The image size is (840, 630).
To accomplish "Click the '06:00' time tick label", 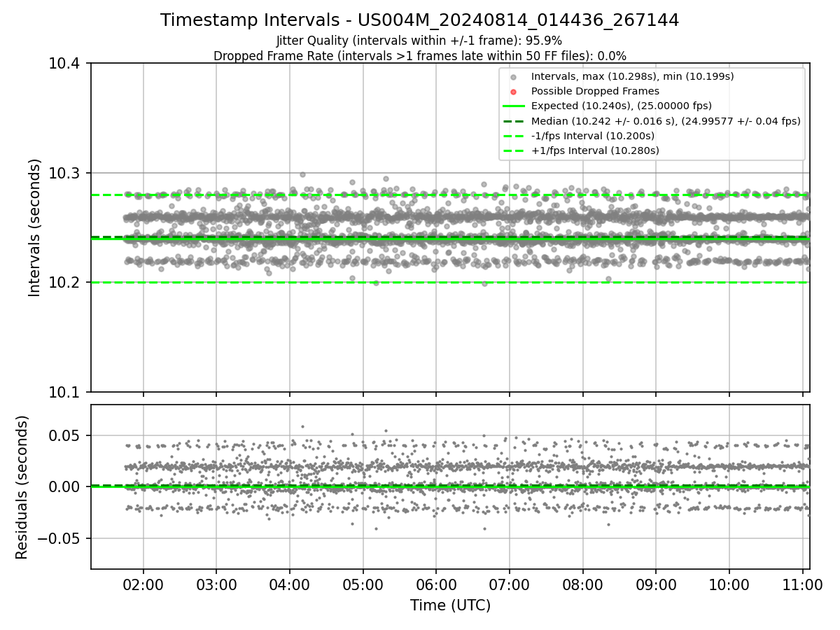I will pos(436,585).
